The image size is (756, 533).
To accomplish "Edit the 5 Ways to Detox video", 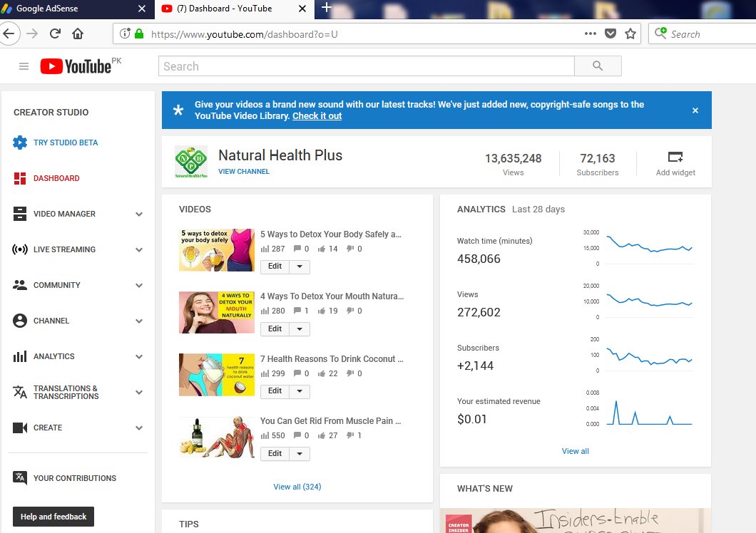I will [x=275, y=266].
